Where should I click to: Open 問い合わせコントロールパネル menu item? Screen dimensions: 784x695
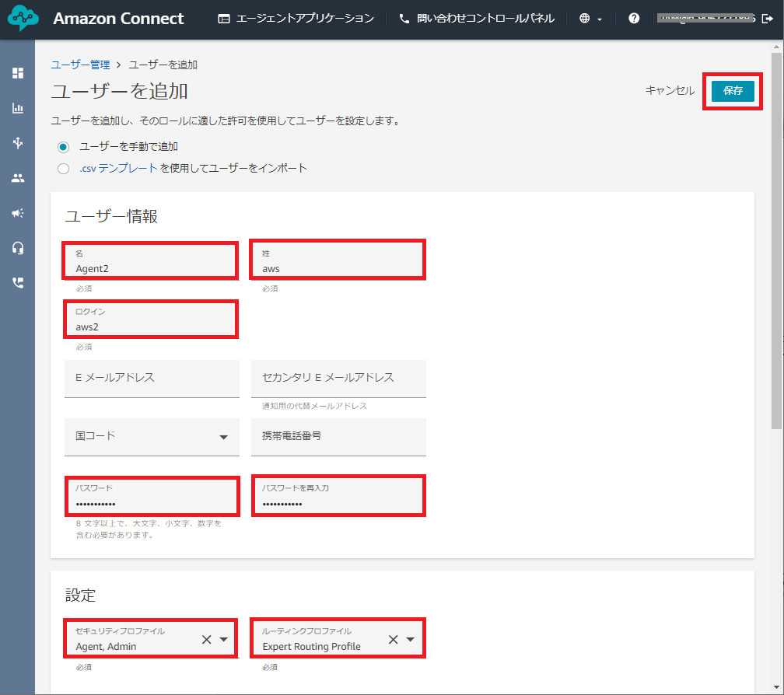(477, 19)
